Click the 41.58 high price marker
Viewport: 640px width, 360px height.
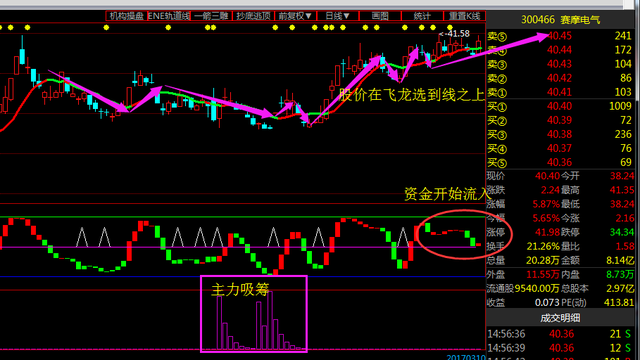point(454,33)
